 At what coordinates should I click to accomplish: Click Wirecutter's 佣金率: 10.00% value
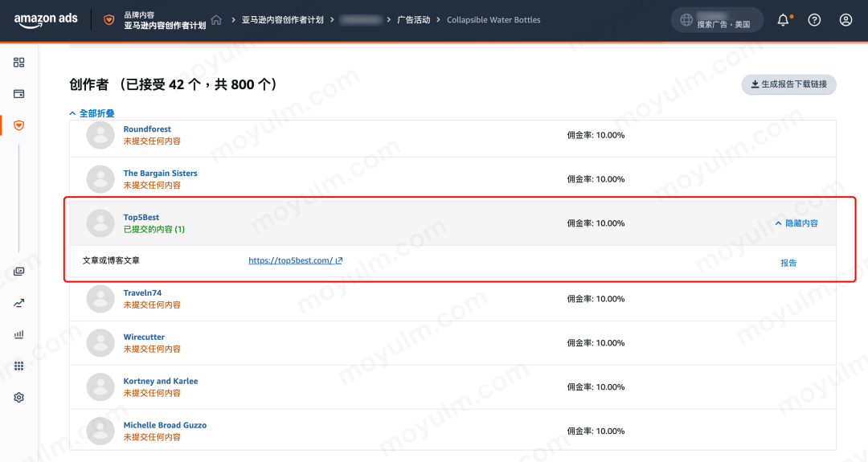[x=596, y=343]
